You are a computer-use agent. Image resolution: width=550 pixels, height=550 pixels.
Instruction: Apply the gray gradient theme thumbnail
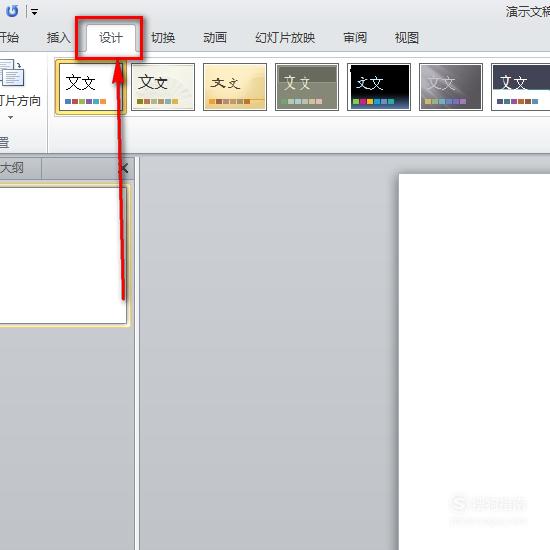point(451,87)
